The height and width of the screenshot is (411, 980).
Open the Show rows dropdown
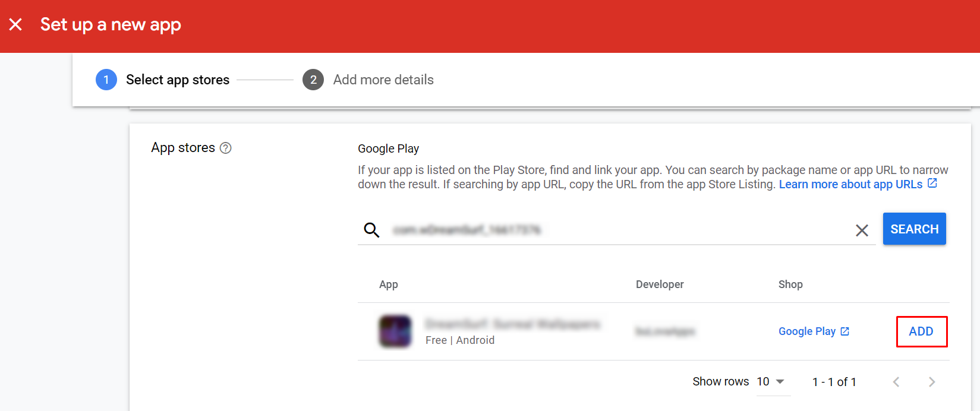point(771,382)
